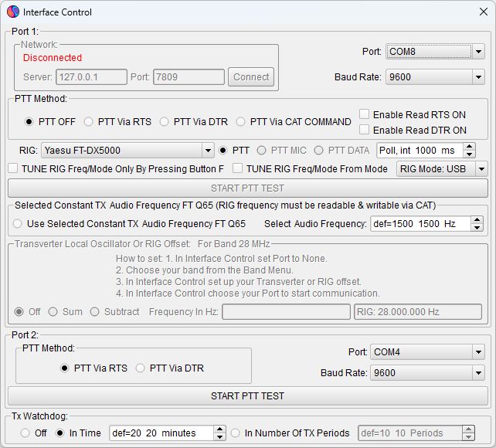Select PTT Via DTR in Port 2
496x448 pixels.
(x=141, y=368)
